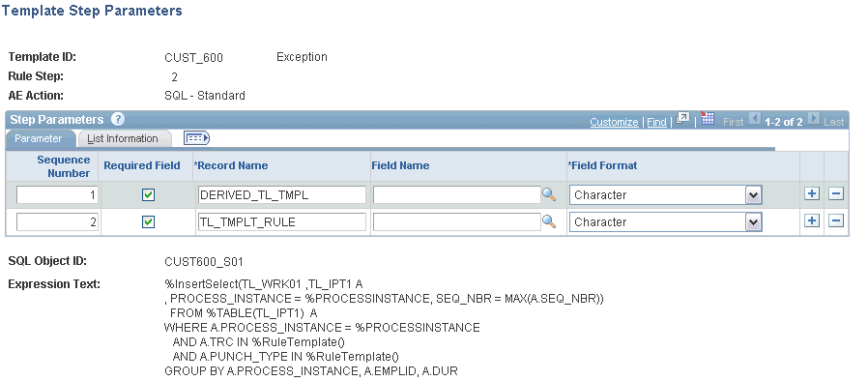The height and width of the screenshot is (381, 868).
Task: Click the Find link
Action: coord(656,122)
